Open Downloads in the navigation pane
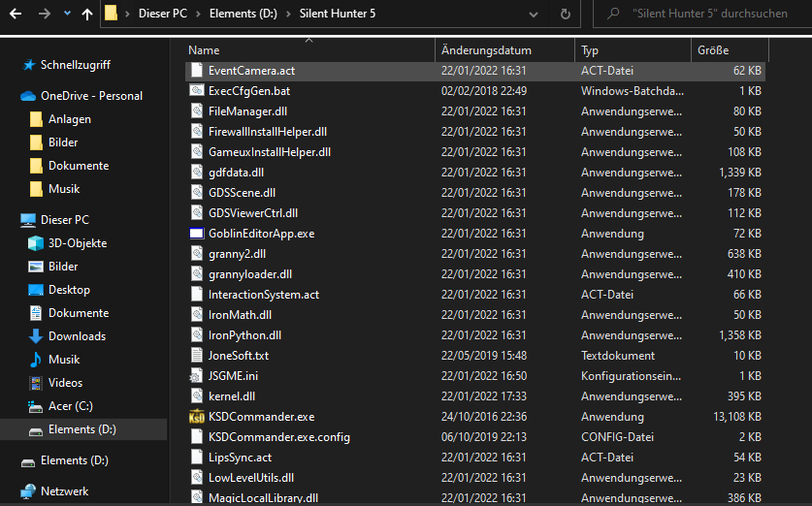 click(x=77, y=336)
